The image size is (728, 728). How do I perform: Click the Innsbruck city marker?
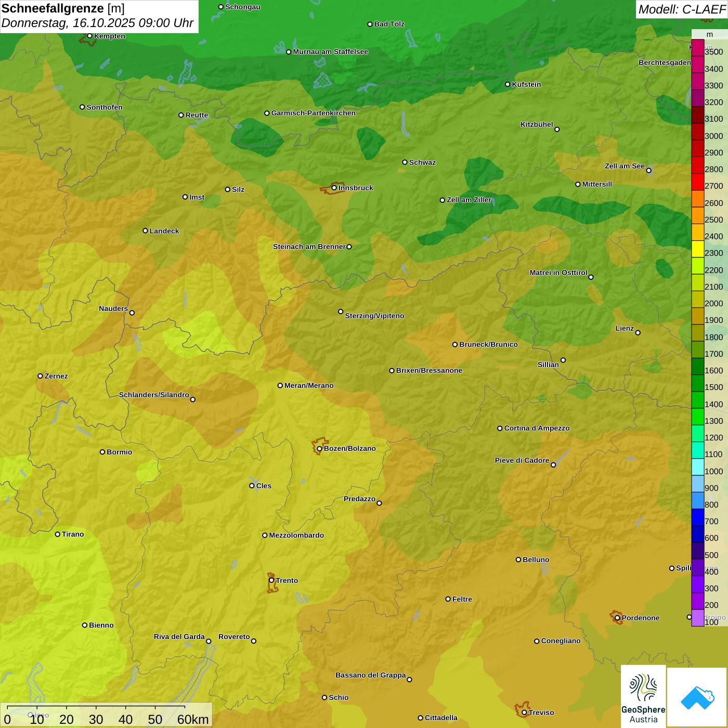pos(334,188)
